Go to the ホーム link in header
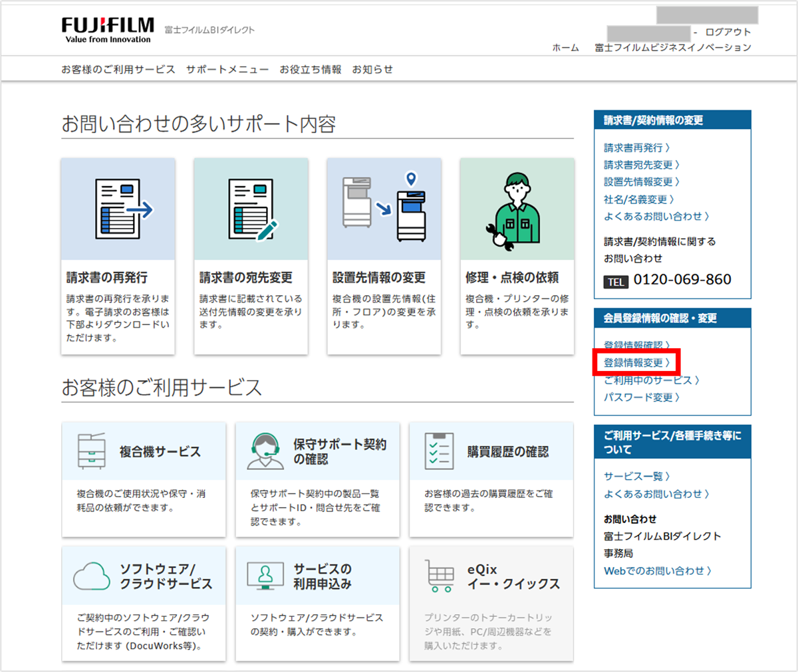 coord(565,48)
